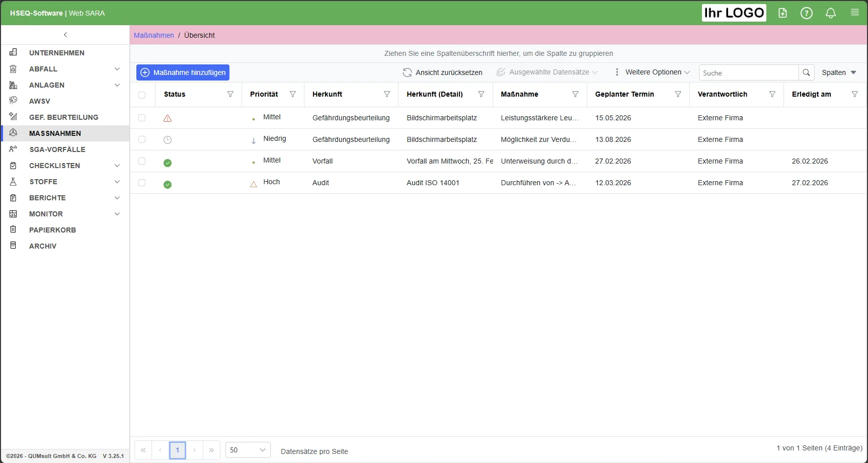868x463 pixels.
Task: Check the Audit ISO 14001 row checkbox
Action: [142, 183]
